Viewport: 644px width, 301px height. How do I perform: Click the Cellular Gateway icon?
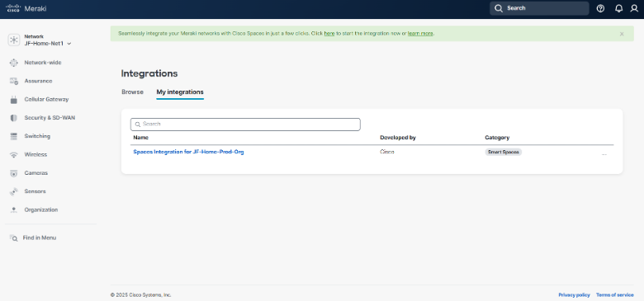14,100
